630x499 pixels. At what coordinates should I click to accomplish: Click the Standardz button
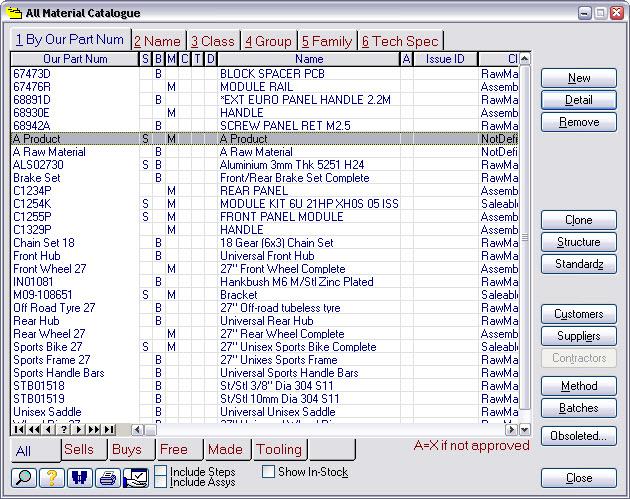tap(579, 264)
